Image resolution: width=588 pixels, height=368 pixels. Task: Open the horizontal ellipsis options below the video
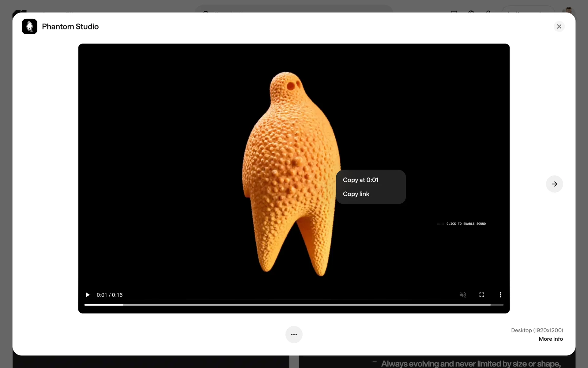(294, 334)
